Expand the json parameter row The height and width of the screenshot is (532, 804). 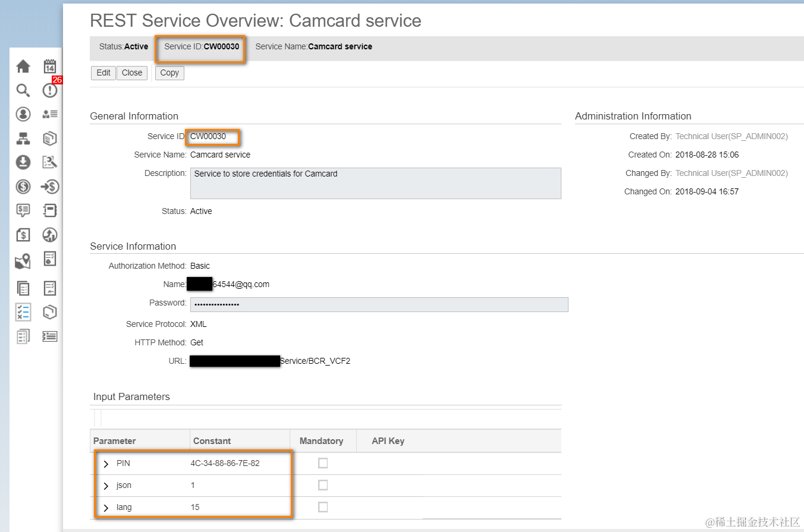point(106,486)
